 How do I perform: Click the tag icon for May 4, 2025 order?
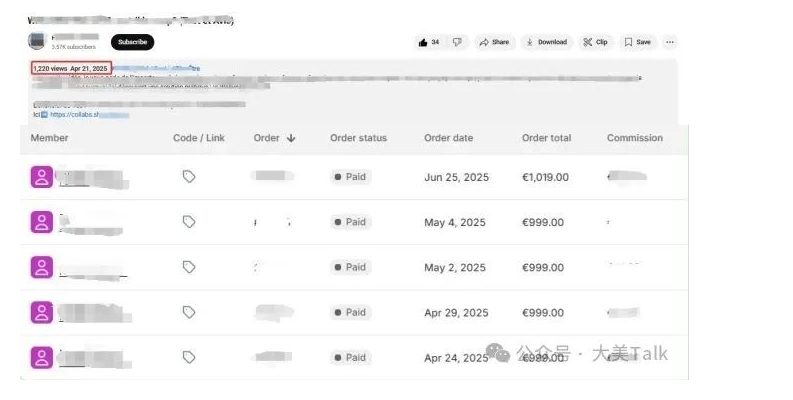coord(189,221)
